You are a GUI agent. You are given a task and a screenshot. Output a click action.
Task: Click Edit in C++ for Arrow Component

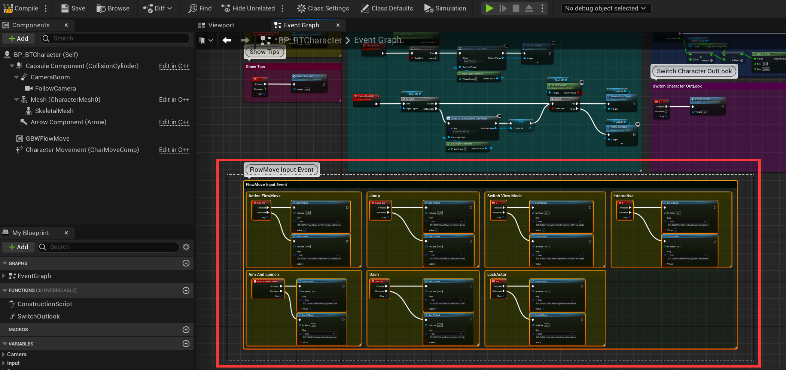tap(174, 122)
